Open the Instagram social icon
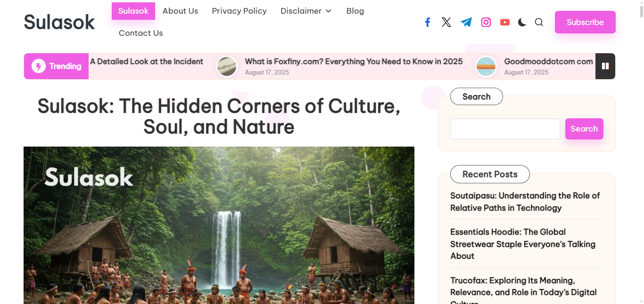 (x=486, y=22)
